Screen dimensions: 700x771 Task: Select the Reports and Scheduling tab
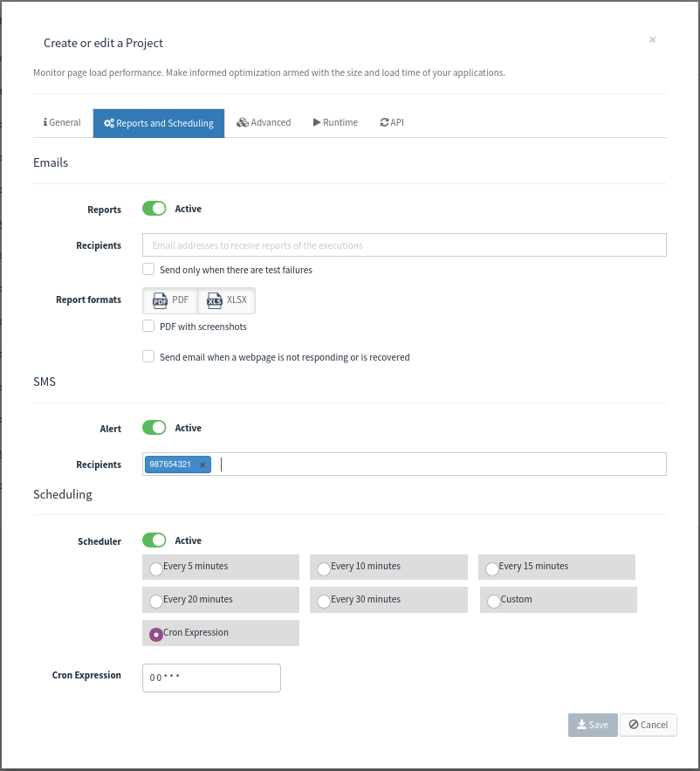click(159, 123)
